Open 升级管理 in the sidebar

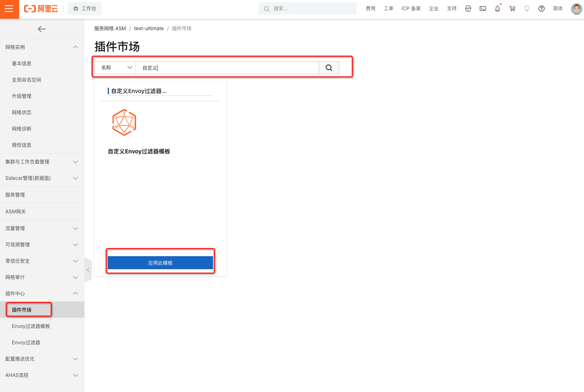[x=42, y=96]
